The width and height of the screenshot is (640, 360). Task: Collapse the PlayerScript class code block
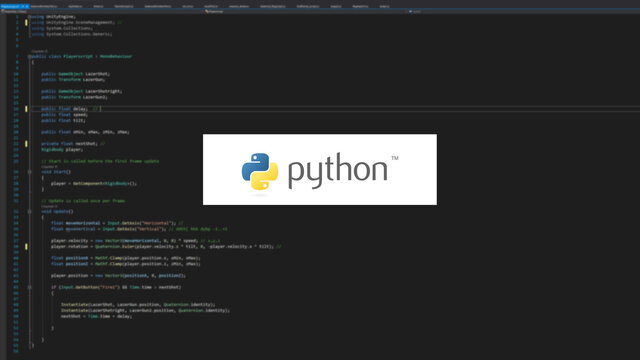29,56
